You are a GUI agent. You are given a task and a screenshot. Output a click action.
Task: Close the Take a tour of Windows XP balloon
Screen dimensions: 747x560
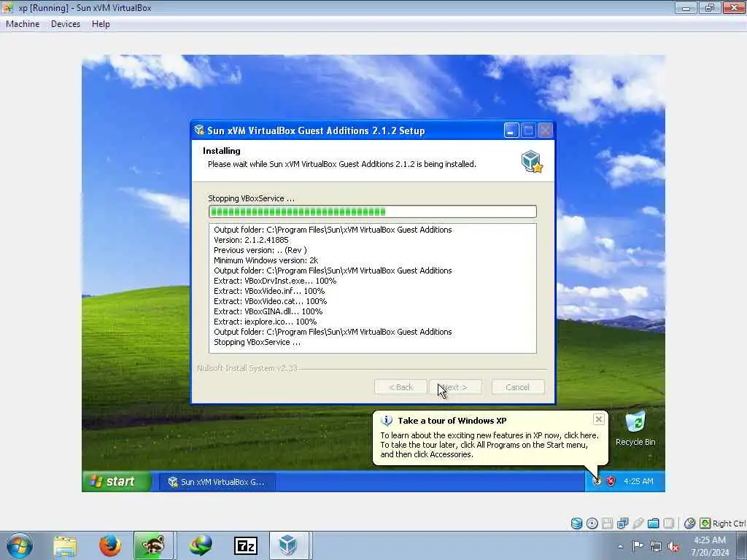pyautogui.click(x=599, y=419)
